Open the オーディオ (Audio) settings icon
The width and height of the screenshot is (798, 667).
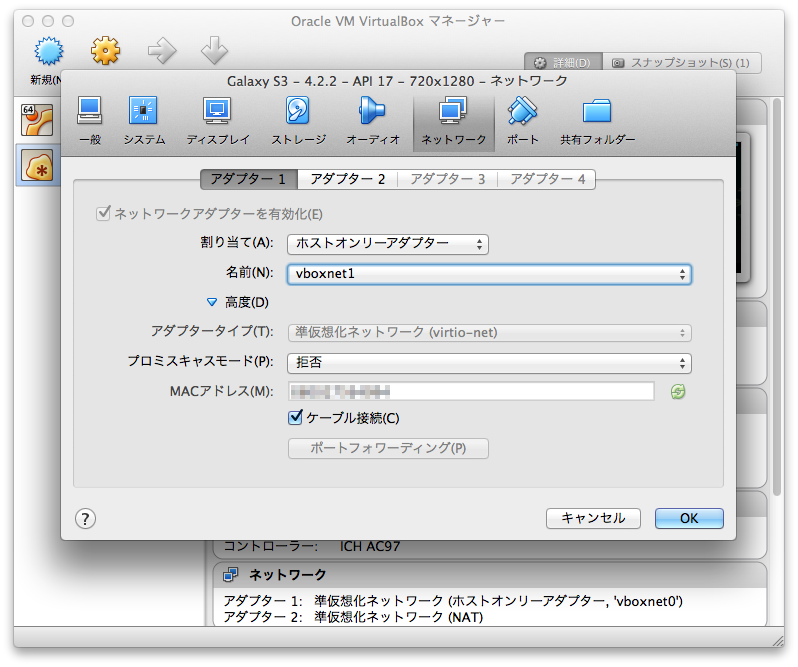tap(373, 121)
